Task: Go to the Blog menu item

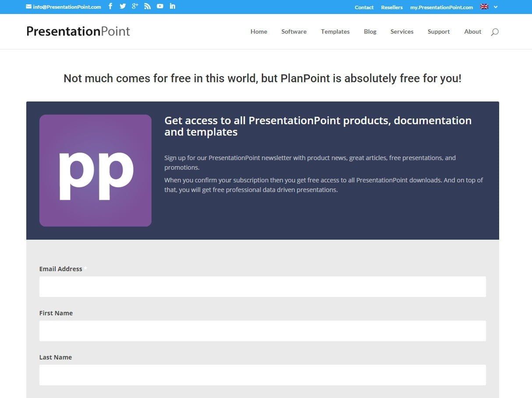Action: pyautogui.click(x=370, y=31)
